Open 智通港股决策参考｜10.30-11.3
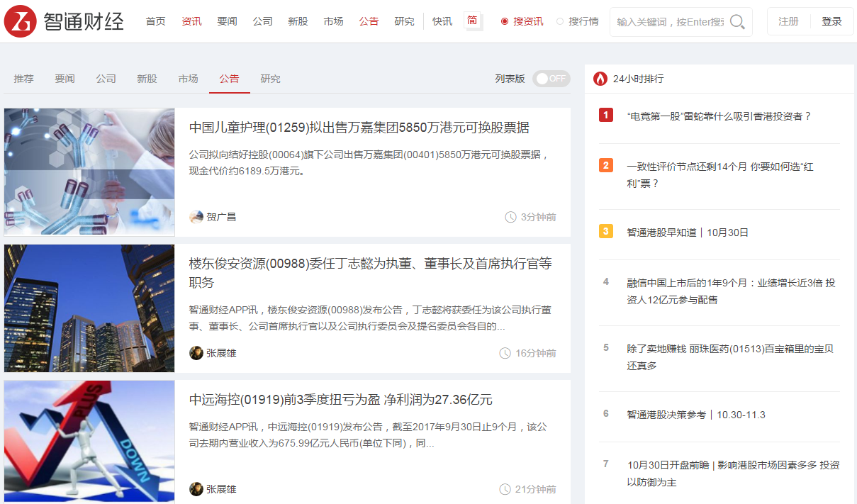857x504 pixels. 696,415
